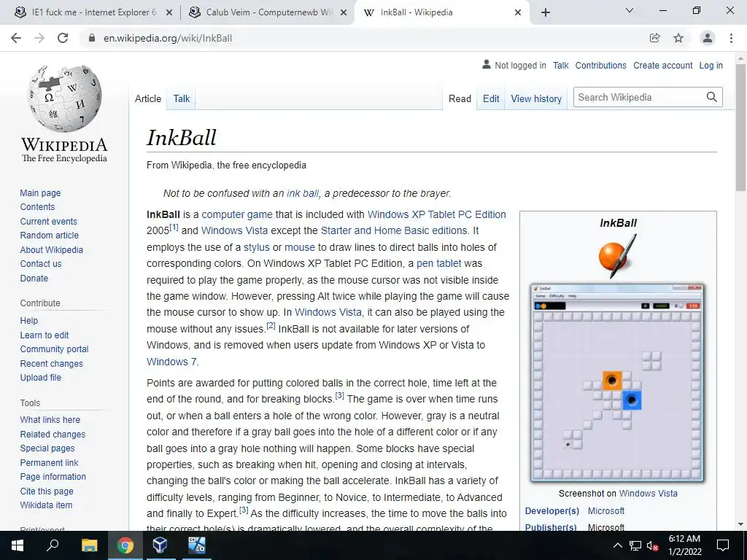The width and height of the screenshot is (747, 560).
Task: Click the InkBall orange ball logo image
Action: click(x=617, y=257)
